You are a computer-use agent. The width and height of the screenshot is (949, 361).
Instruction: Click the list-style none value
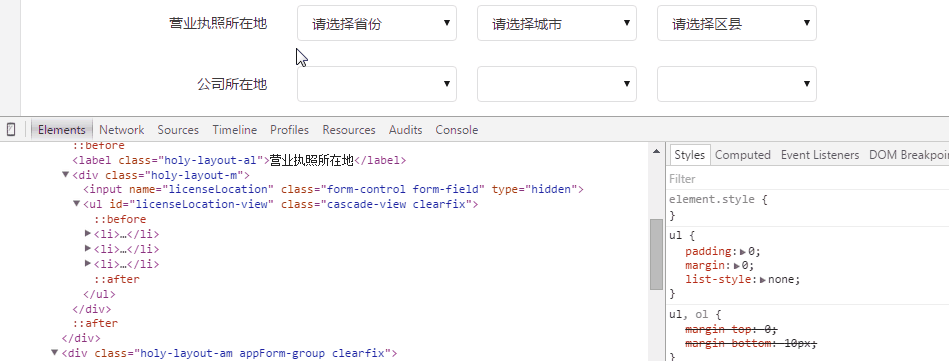click(782, 280)
